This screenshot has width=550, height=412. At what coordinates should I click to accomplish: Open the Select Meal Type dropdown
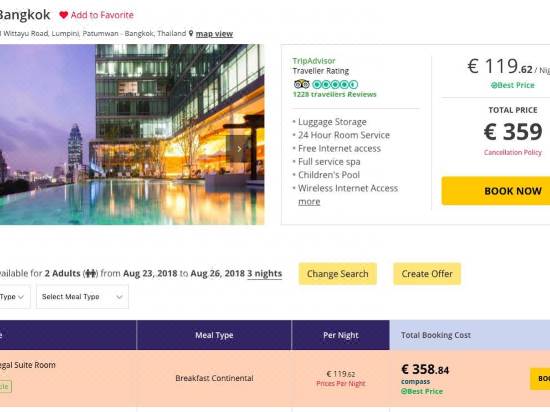82,297
